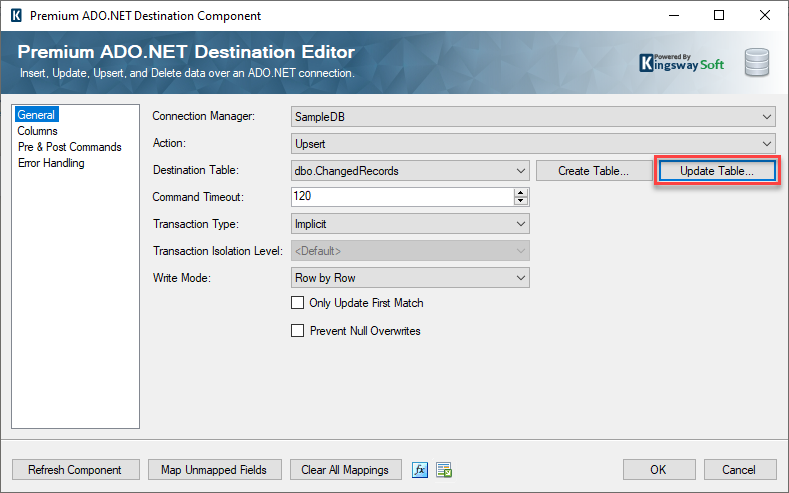Close the editor window
Screen dimensions: 789x493
pos(765,16)
